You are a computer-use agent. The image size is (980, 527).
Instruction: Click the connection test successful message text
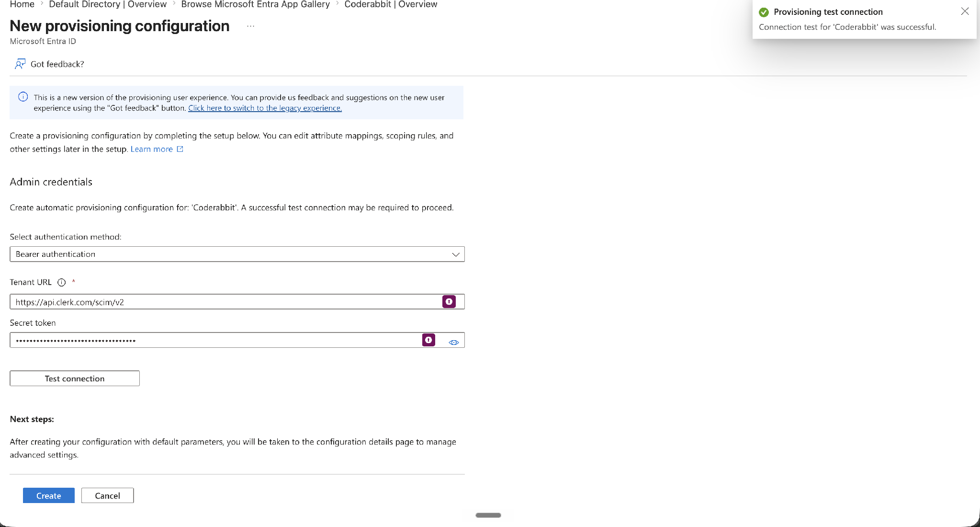click(x=847, y=27)
